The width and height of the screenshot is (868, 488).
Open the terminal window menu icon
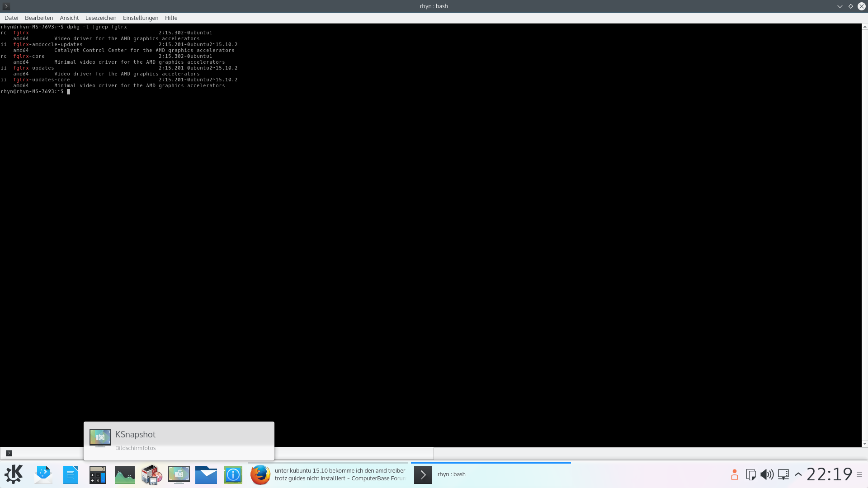click(6, 6)
